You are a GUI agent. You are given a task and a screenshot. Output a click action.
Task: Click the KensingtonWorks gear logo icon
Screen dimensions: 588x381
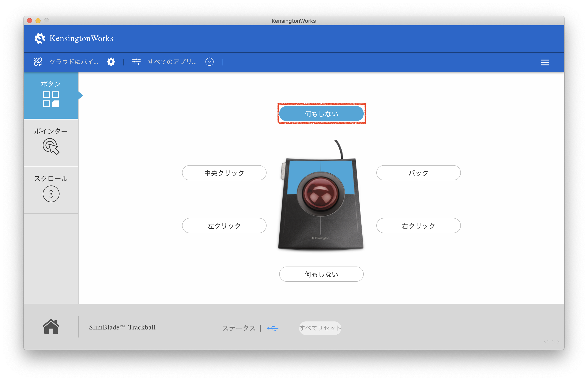pyautogui.click(x=40, y=38)
